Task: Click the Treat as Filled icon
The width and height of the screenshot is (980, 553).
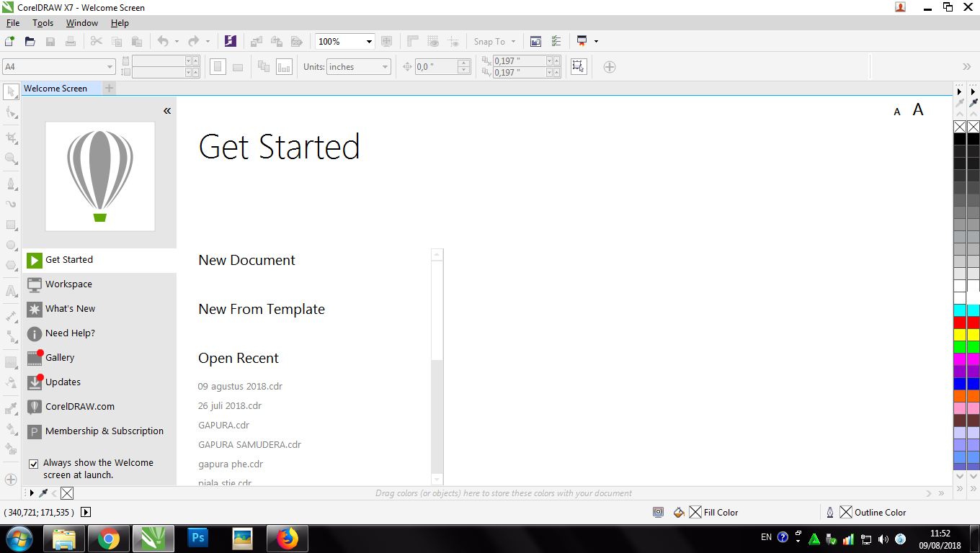Action: pyautogui.click(x=577, y=66)
